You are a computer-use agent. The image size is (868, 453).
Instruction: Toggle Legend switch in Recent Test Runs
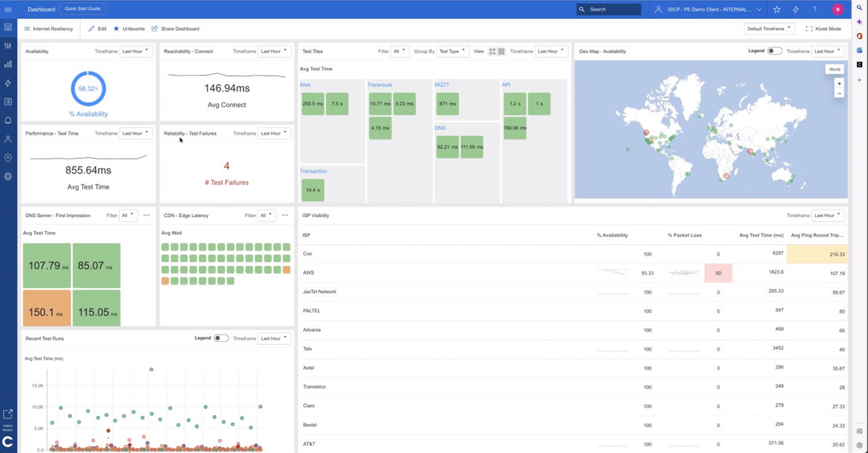coord(221,338)
